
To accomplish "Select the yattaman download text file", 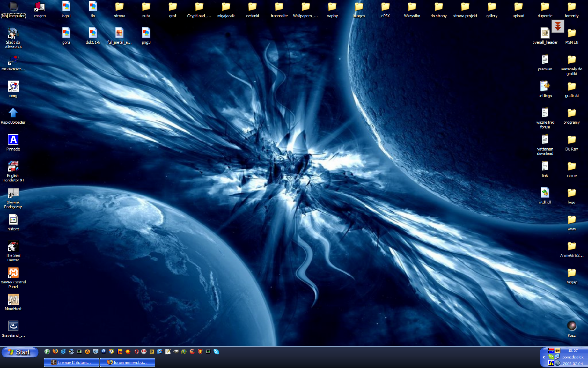I will 545,145.
